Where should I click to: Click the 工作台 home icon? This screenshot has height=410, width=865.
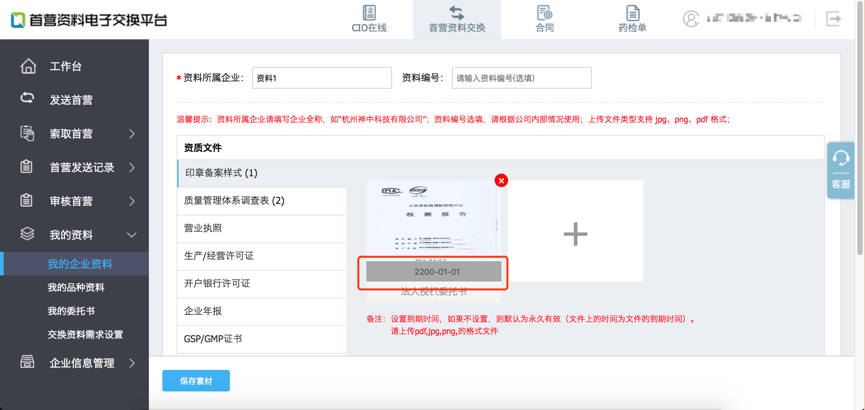click(28, 67)
